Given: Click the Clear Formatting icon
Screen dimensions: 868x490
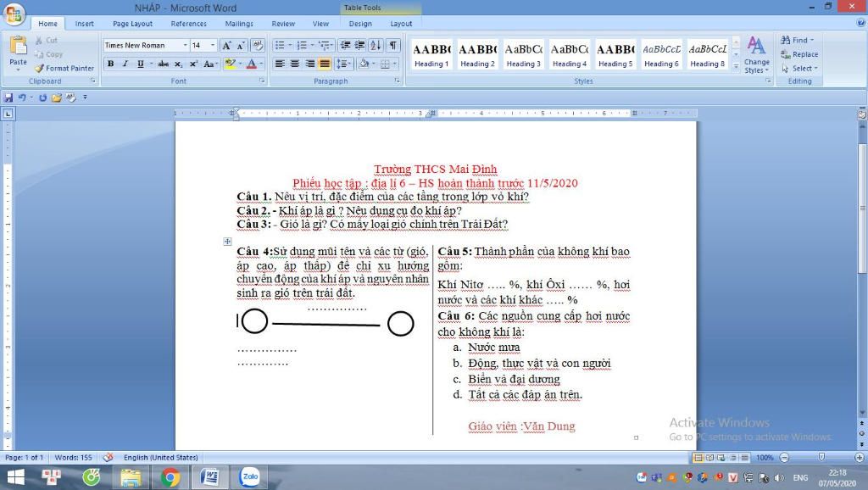Looking at the screenshot, I should (x=257, y=46).
